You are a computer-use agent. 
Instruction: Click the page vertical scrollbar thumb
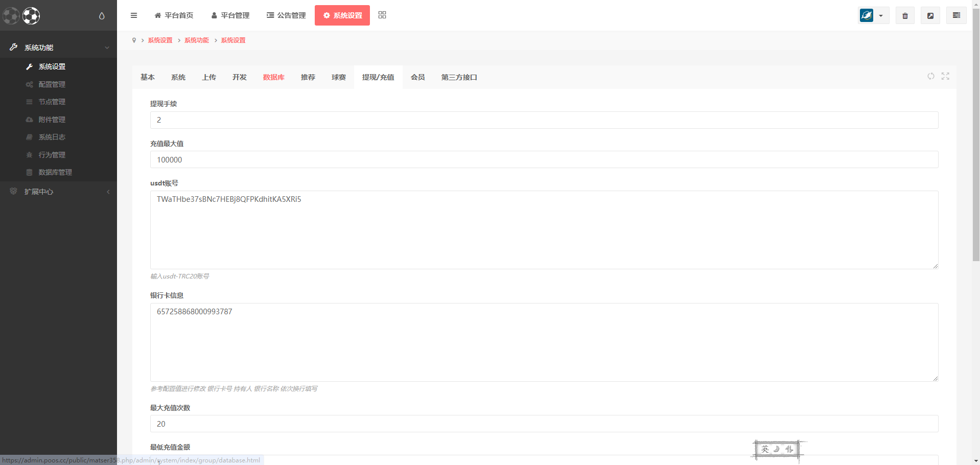tap(976, 133)
